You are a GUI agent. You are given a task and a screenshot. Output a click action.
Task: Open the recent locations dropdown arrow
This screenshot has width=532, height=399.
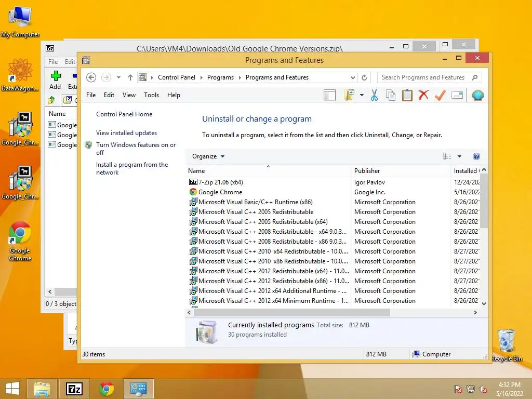tap(118, 77)
